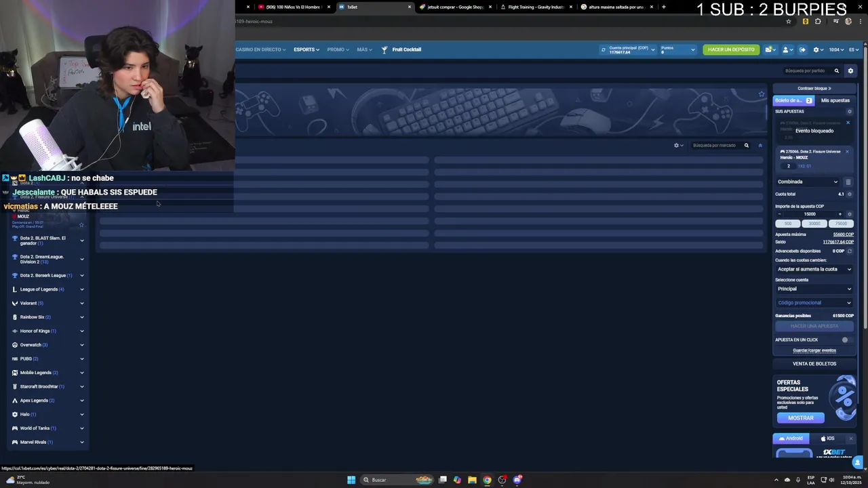The height and width of the screenshot is (488, 868).
Task: Open the 10:04 time zone dropdown
Action: tap(836, 49)
